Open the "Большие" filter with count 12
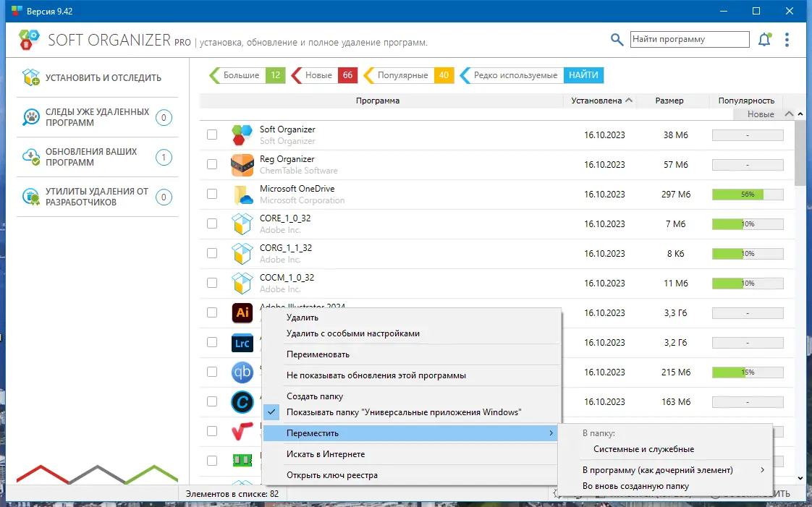812x507 pixels. (248, 75)
